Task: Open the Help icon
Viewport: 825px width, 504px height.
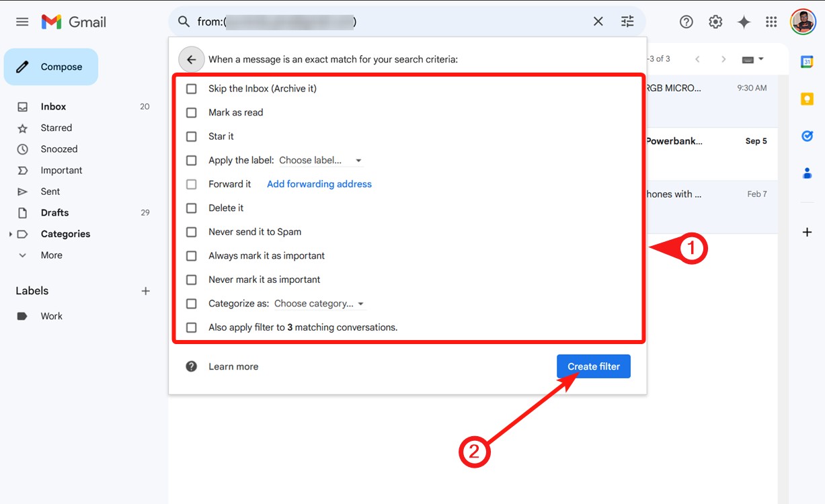Action: tap(686, 21)
